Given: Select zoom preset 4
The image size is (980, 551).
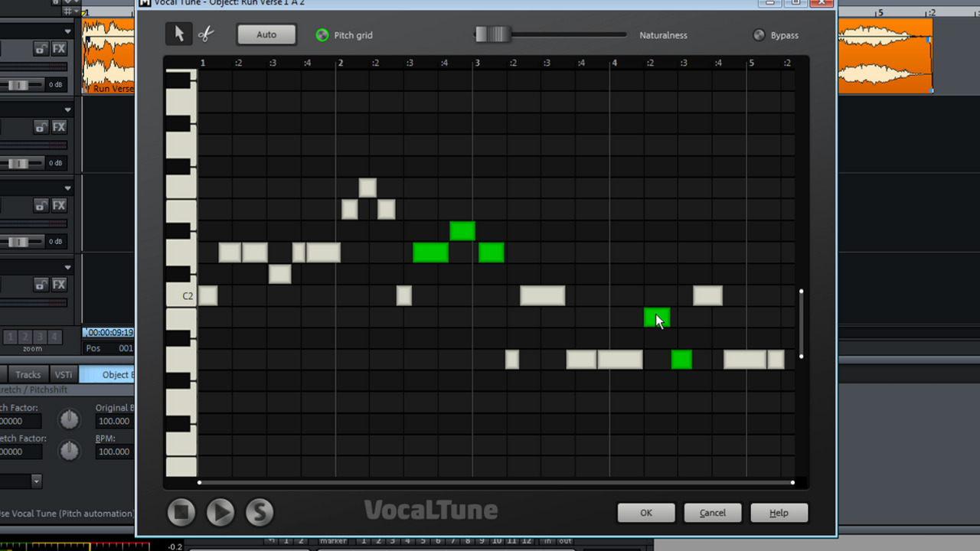Looking at the screenshot, I should (x=54, y=337).
